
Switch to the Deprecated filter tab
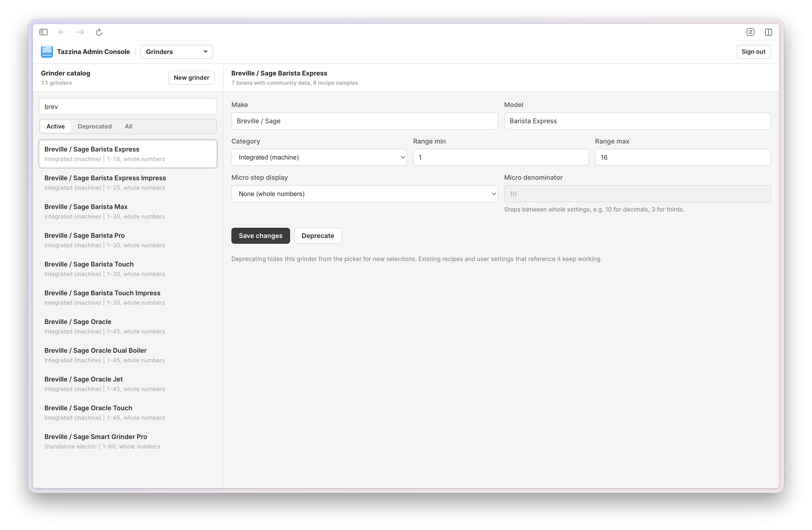pos(94,126)
